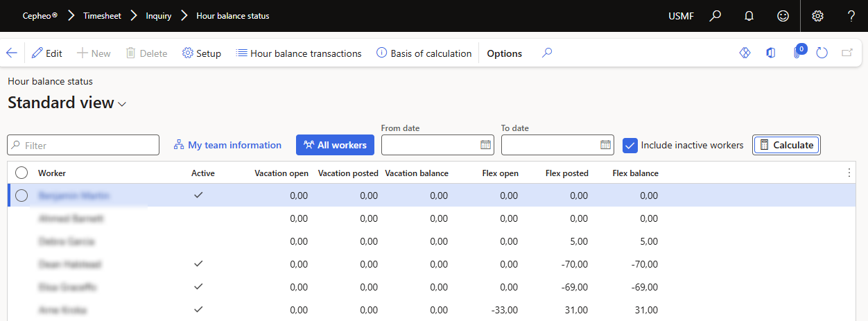Expand the Standard view dropdown
The height and width of the screenshot is (321, 868).
(x=122, y=104)
